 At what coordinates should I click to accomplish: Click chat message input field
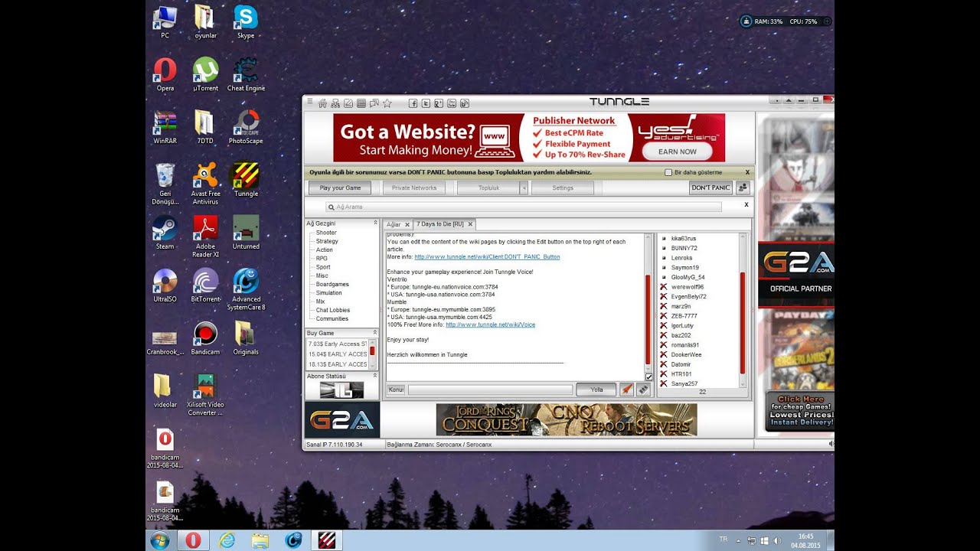click(x=490, y=390)
